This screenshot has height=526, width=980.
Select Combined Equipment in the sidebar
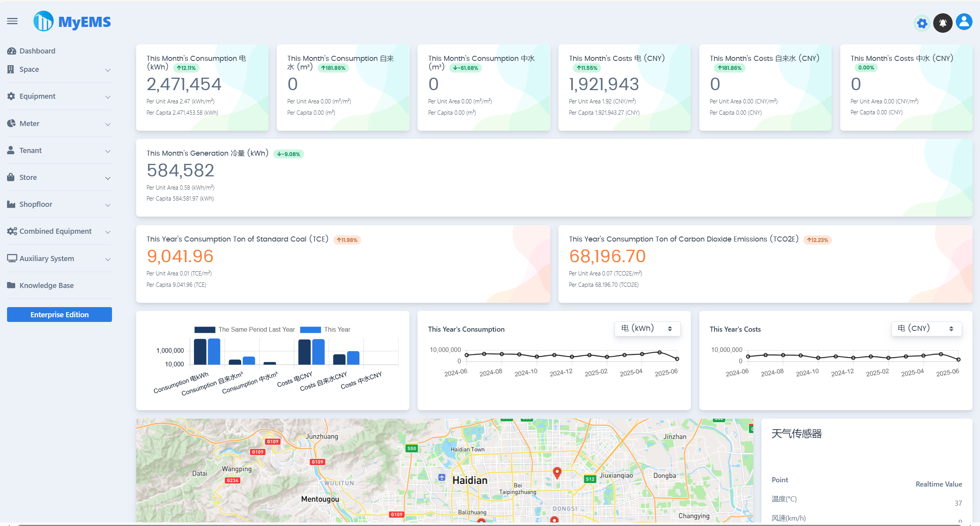(x=55, y=231)
